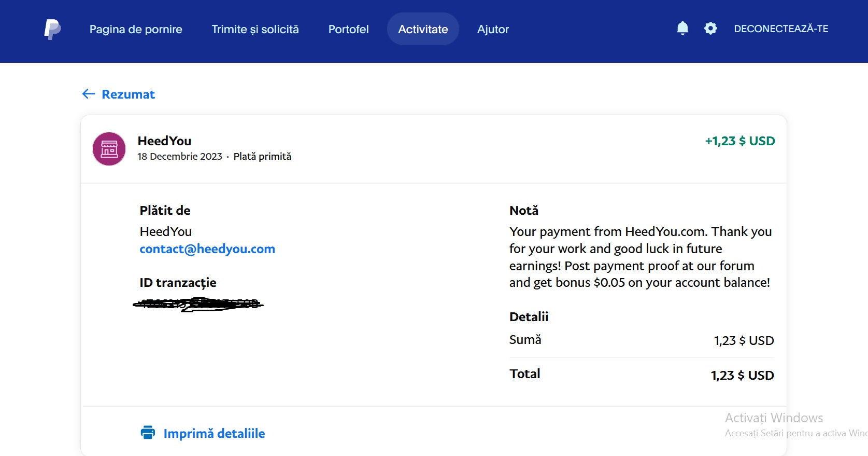The image size is (868, 456).
Task: Click the Plată primită status text
Action: (x=262, y=156)
